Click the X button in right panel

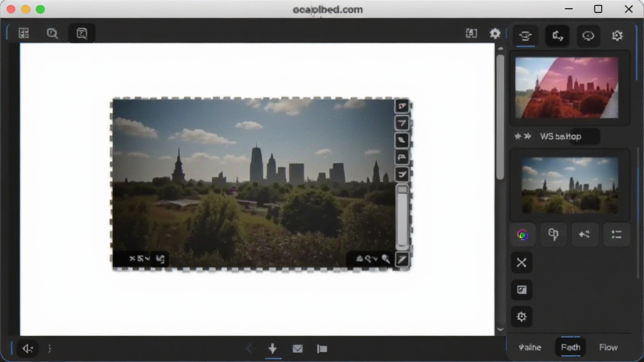pyautogui.click(x=521, y=263)
